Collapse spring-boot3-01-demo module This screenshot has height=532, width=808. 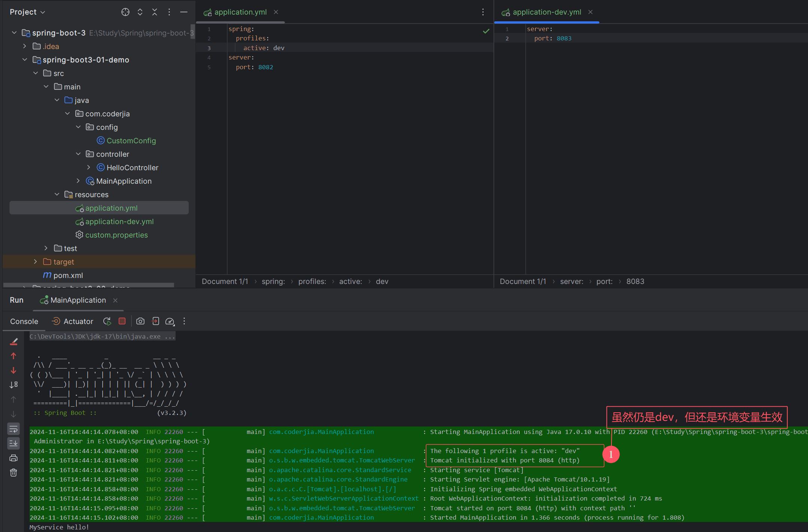click(x=25, y=59)
